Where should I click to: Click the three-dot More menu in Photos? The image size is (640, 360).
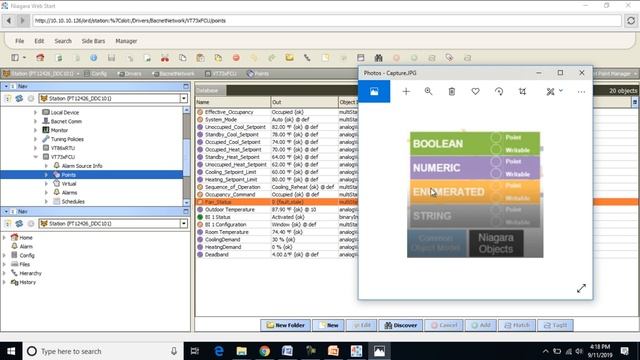coord(581,92)
